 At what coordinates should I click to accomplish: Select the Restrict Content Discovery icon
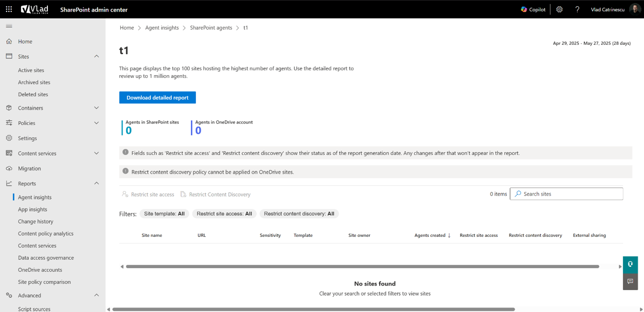(x=183, y=194)
